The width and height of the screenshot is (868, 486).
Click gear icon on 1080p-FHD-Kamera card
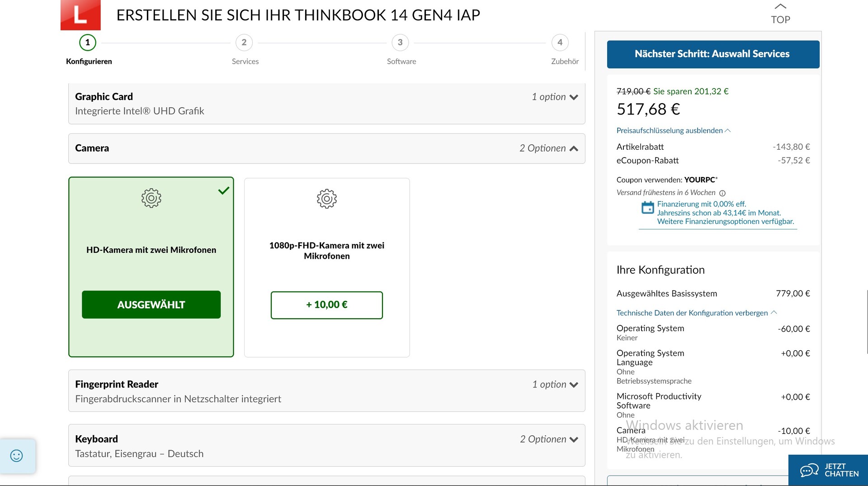326,199
